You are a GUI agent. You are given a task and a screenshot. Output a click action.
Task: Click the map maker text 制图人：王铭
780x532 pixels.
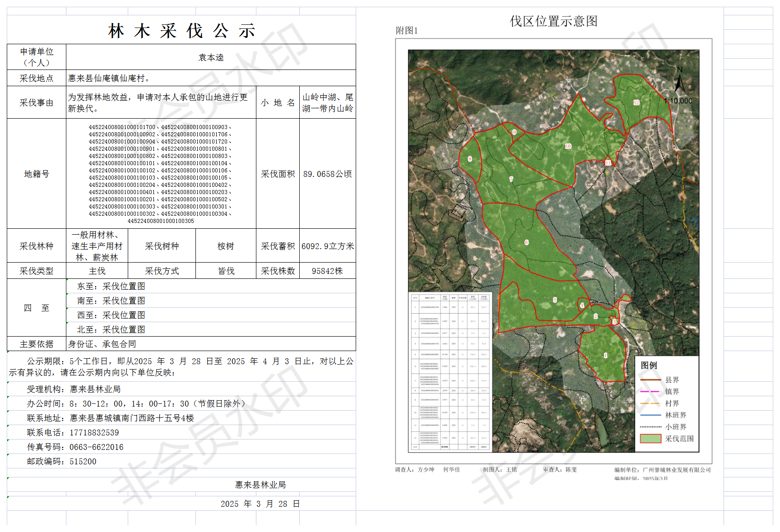[500, 470]
